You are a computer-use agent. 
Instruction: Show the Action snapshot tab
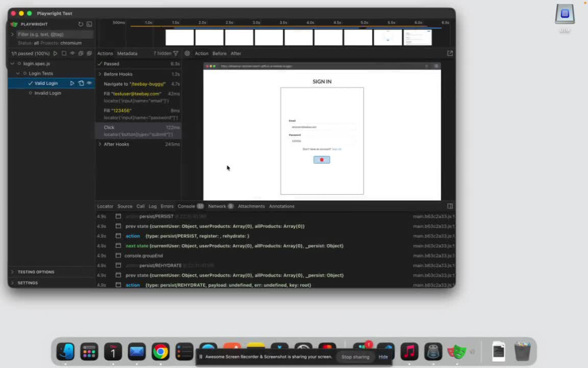pos(201,54)
